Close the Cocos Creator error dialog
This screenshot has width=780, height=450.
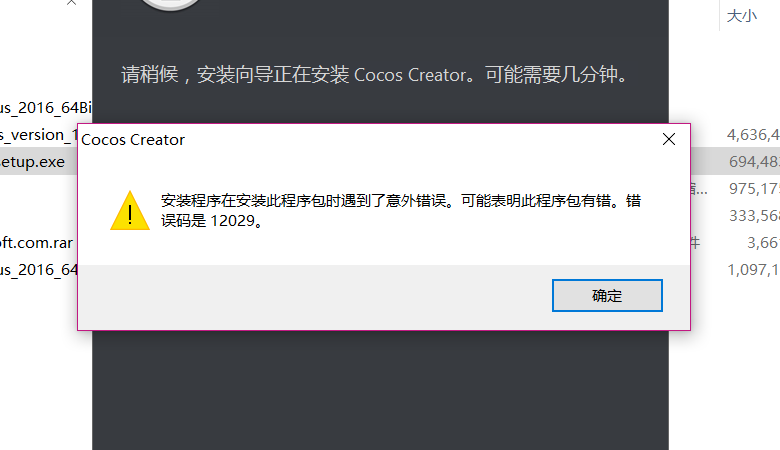point(669,139)
